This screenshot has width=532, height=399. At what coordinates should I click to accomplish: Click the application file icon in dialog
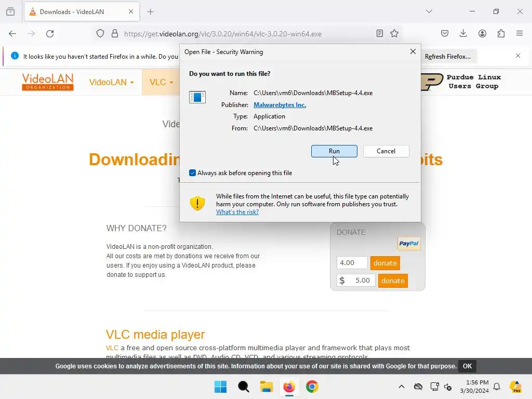197,97
